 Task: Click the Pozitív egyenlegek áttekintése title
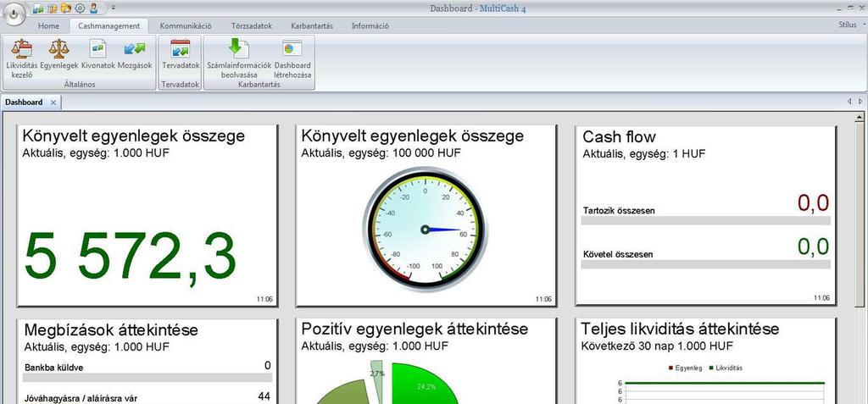click(415, 329)
